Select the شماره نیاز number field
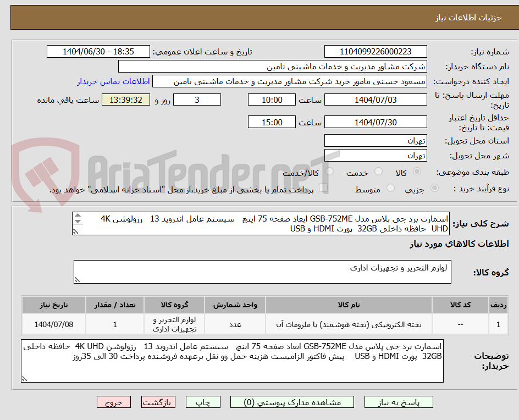This screenshot has height=420, width=519. point(376,51)
